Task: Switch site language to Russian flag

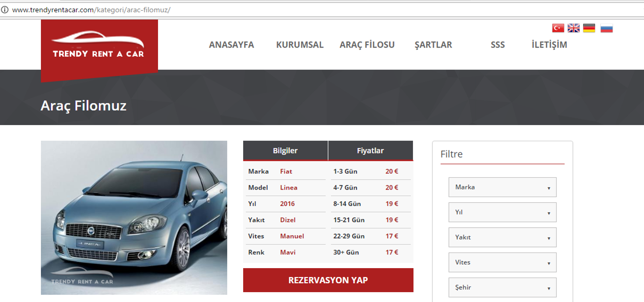Action: pos(606,28)
